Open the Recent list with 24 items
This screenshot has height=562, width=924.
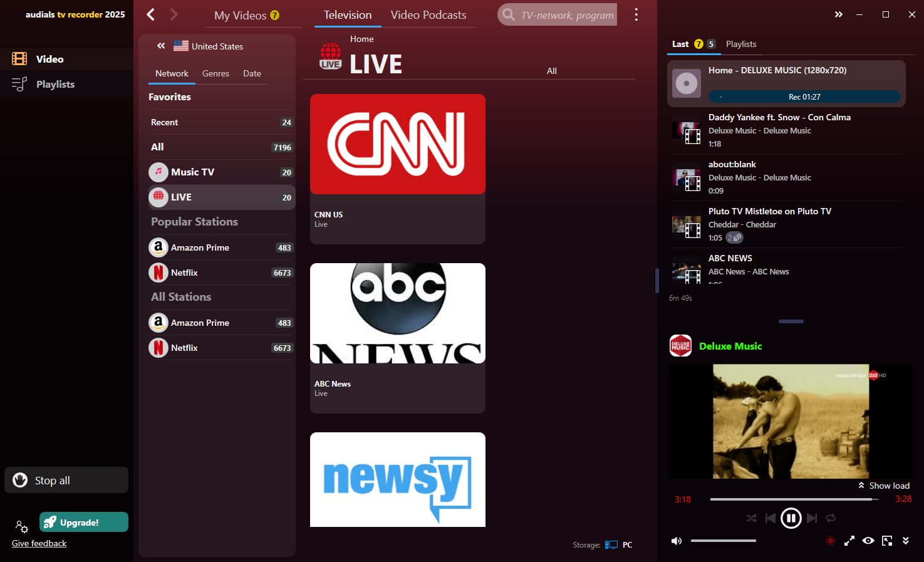[221, 122]
